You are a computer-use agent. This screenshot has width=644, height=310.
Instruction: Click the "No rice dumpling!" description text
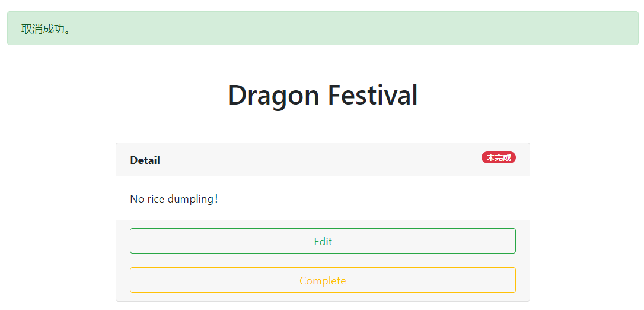coord(174,198)
